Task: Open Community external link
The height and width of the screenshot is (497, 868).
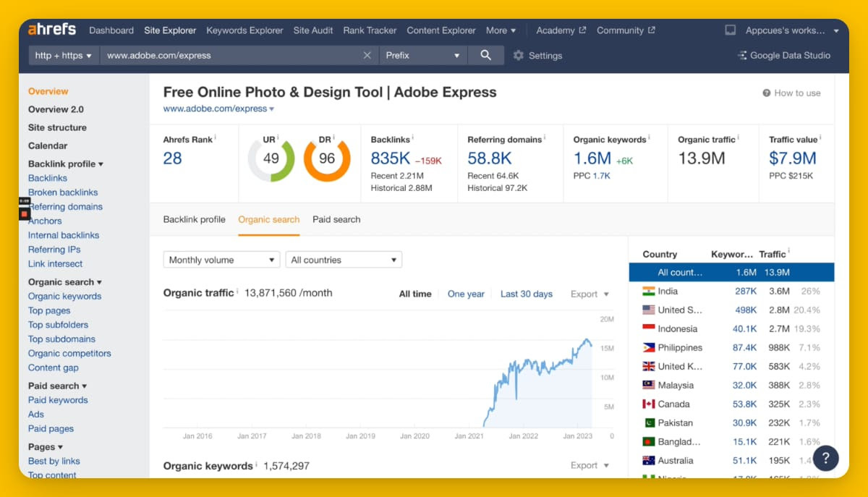Action: pos(626,30)
